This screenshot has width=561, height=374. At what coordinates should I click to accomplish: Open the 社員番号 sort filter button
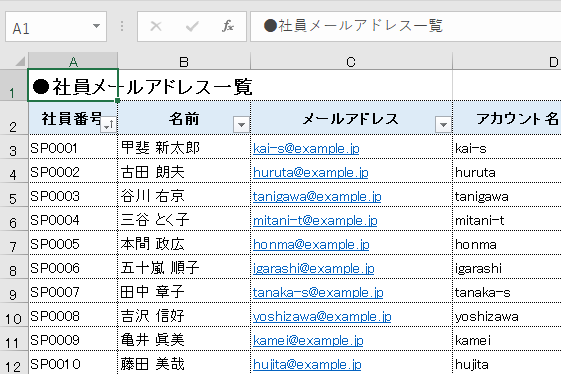(x=109, y=125)
